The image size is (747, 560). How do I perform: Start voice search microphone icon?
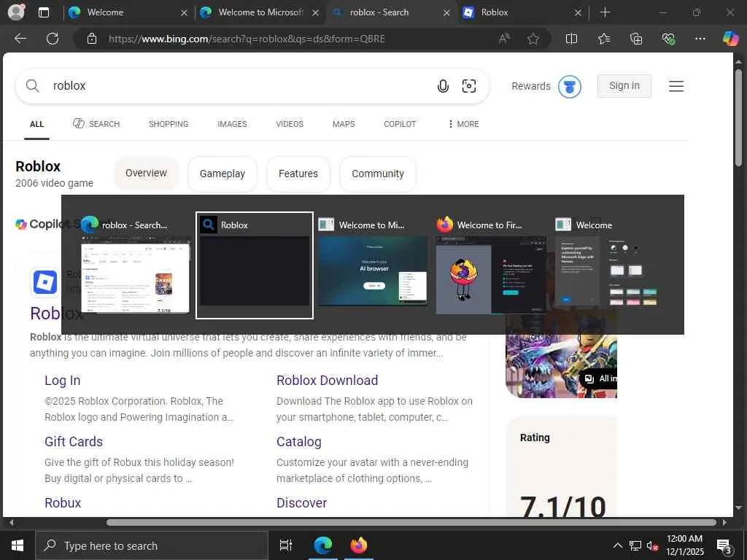tap(443, 86)
